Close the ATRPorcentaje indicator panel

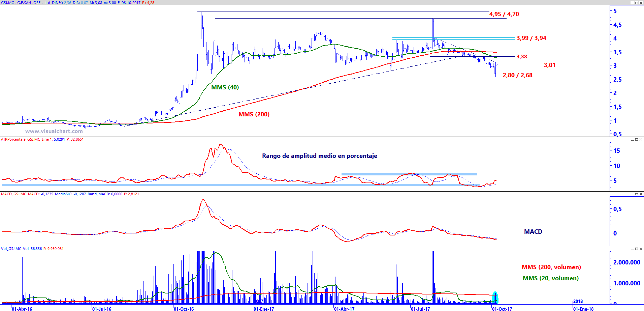[641, 139]
